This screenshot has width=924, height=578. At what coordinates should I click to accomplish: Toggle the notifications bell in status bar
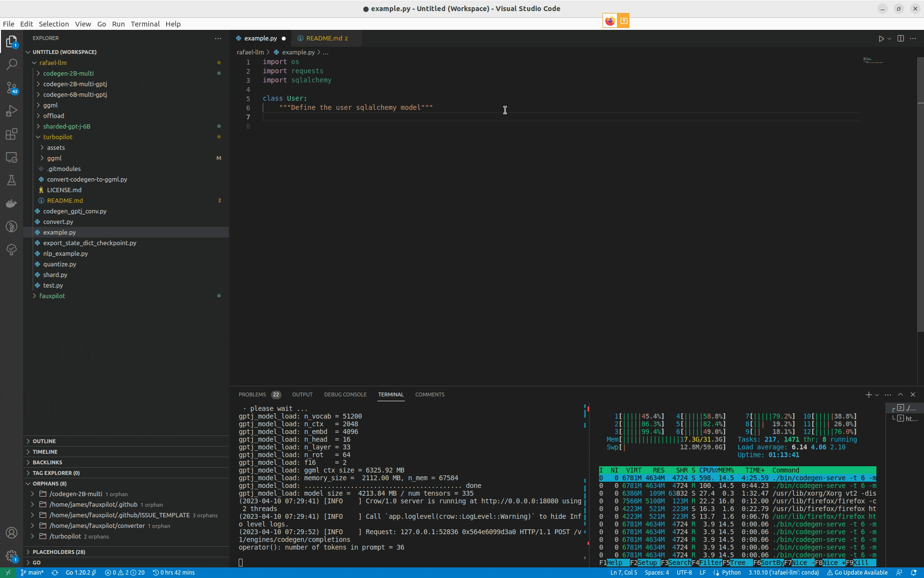coord(914,573)
